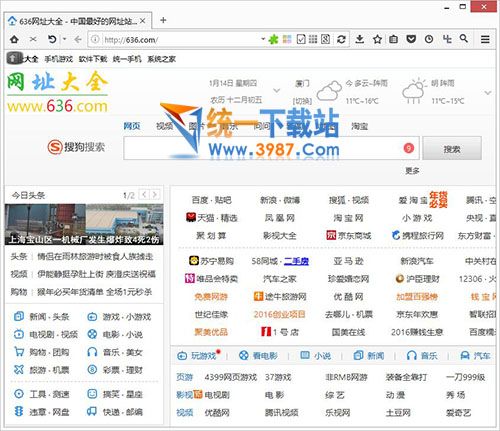Bookmark this page with the star icon
The width and height of the screenshot is (500, 431).
(377, 39)
